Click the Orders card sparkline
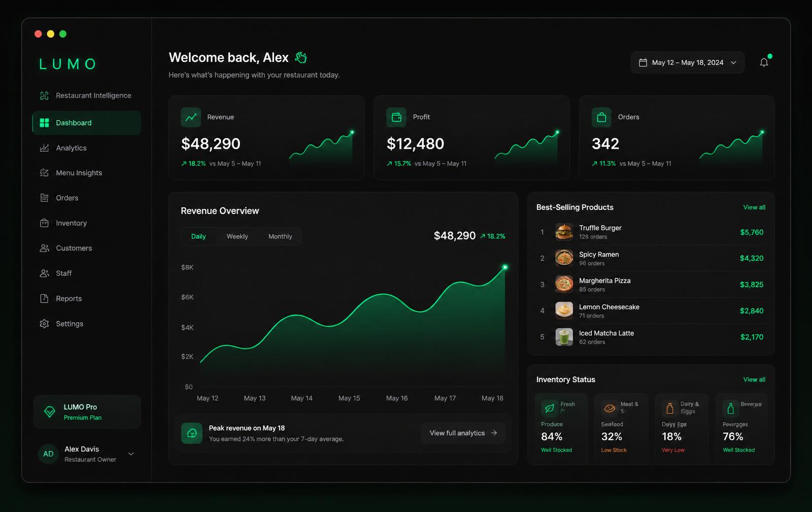 732,149
